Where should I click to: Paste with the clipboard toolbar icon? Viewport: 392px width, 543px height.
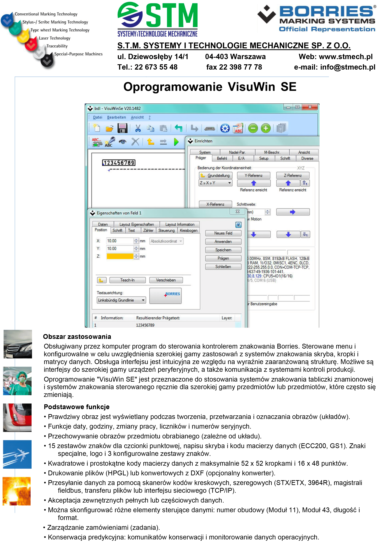(163, 128)
